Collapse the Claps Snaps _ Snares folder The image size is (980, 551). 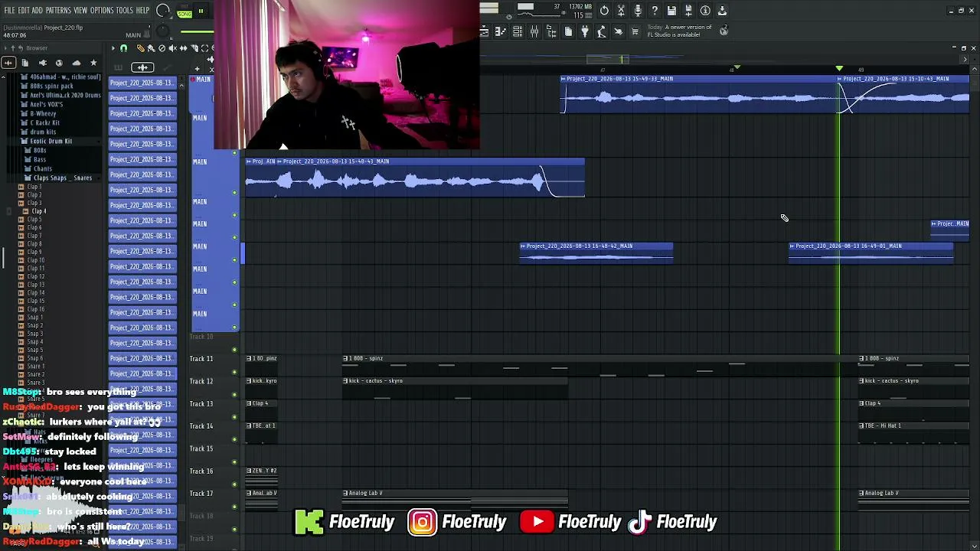[62, 178]
